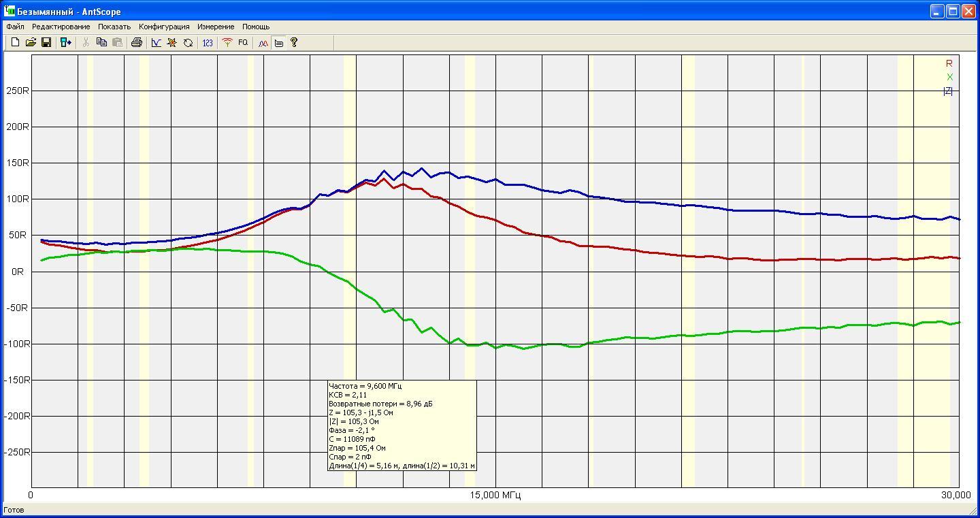Click the -250R axis label

[16, 452]
